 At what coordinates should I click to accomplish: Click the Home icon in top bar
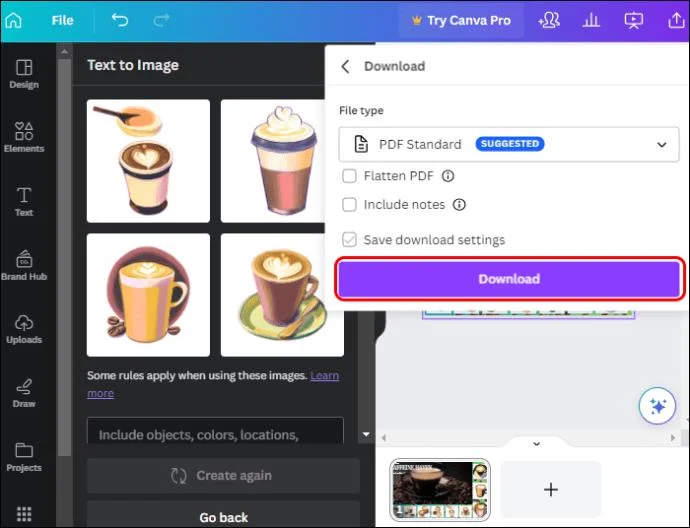pos(14,20)
